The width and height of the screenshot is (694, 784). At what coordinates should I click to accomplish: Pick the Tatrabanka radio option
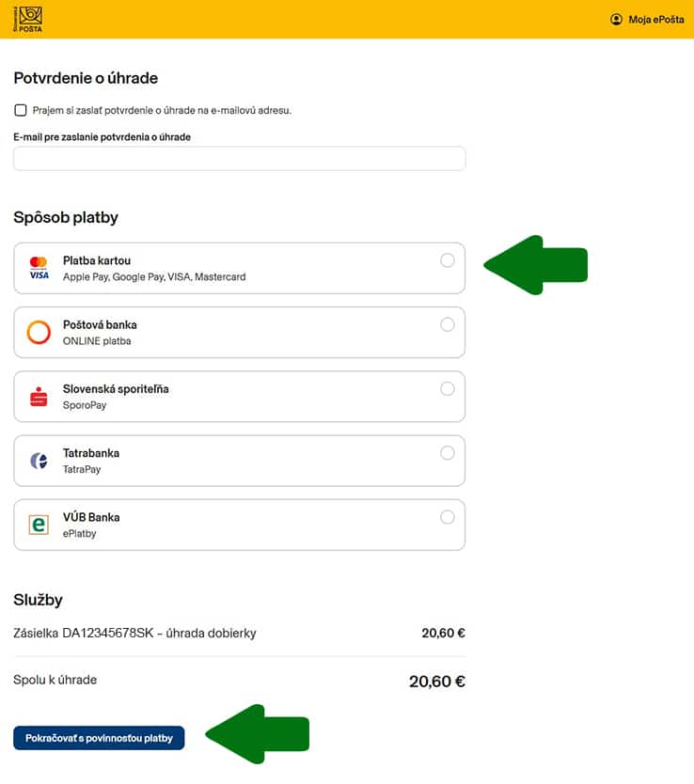(448, 452)
